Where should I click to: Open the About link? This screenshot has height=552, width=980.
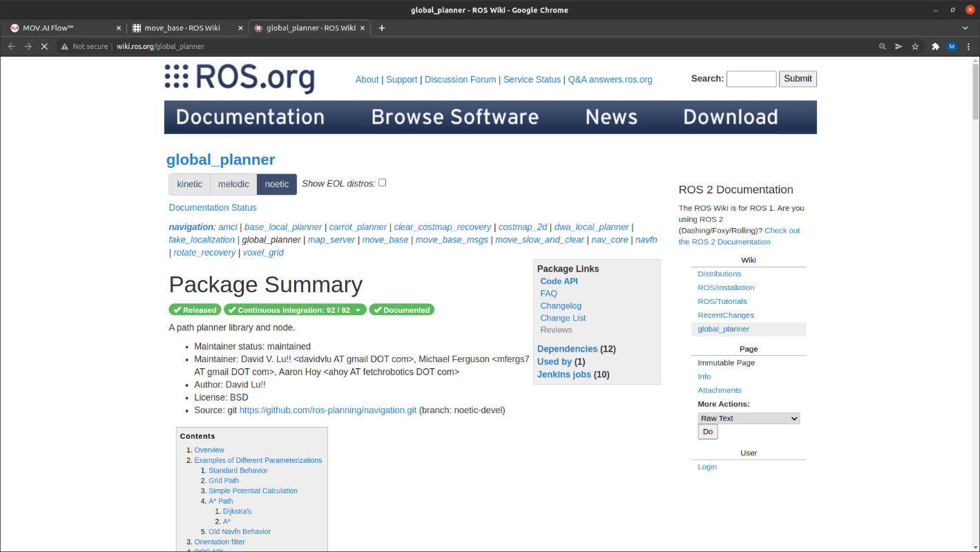367,79
